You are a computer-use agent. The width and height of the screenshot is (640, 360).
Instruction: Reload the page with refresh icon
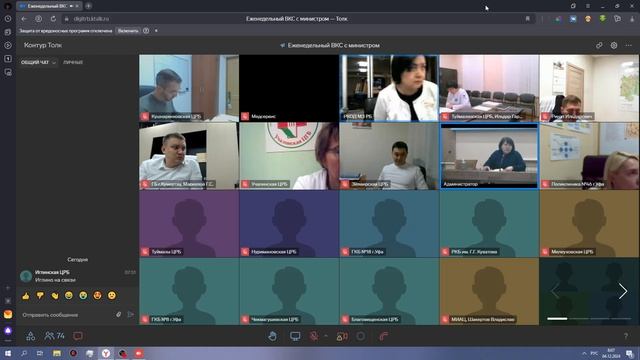53,19
